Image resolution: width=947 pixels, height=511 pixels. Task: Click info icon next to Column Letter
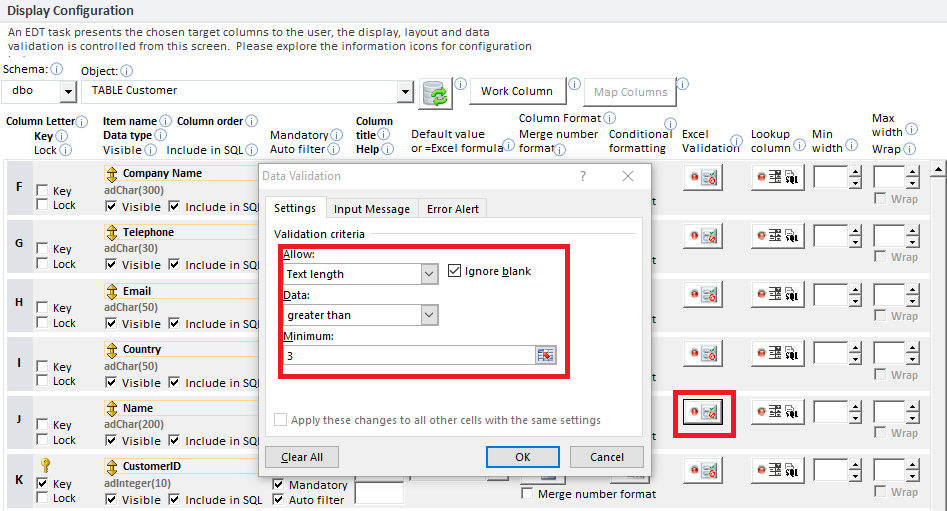pos(82,121)
